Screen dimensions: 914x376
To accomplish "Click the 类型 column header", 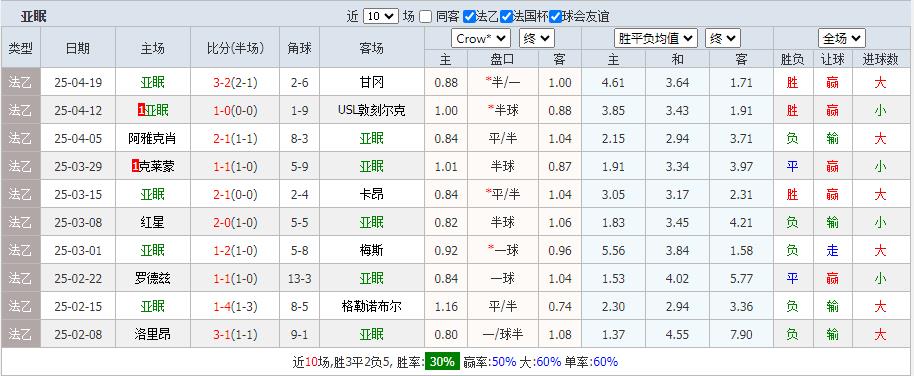I will pos(21,48).
